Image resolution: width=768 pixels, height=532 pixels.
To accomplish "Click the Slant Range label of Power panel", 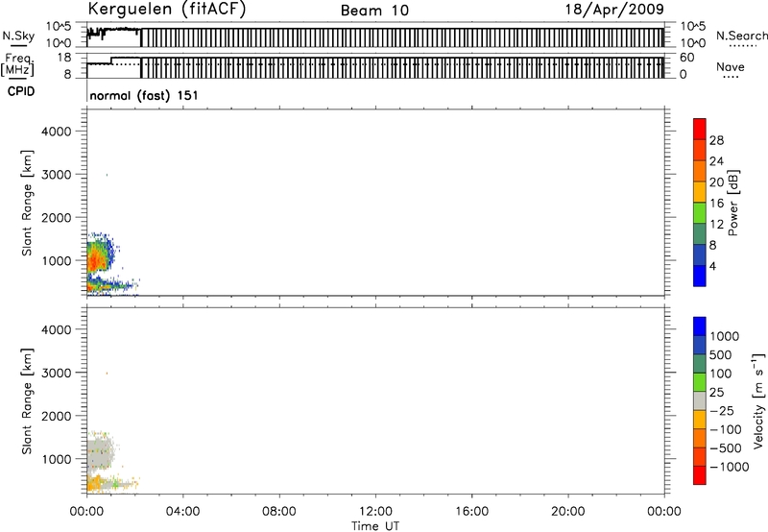I will (27, 203).
